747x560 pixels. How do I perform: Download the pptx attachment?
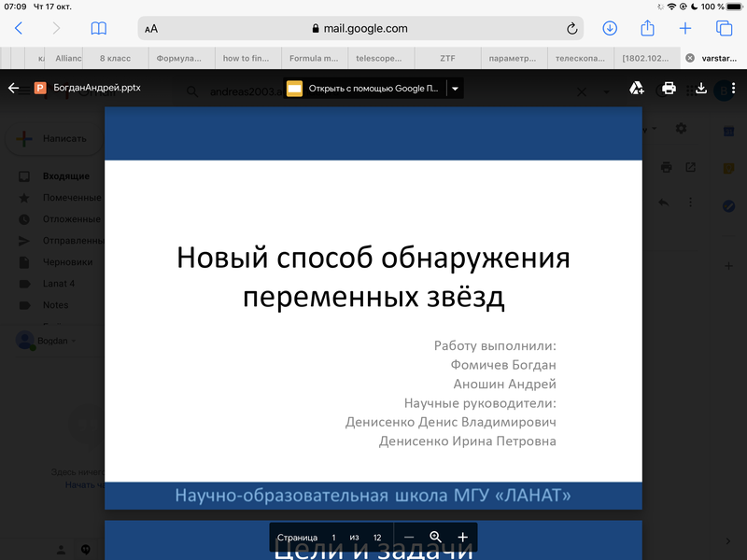tap(701, 89)
